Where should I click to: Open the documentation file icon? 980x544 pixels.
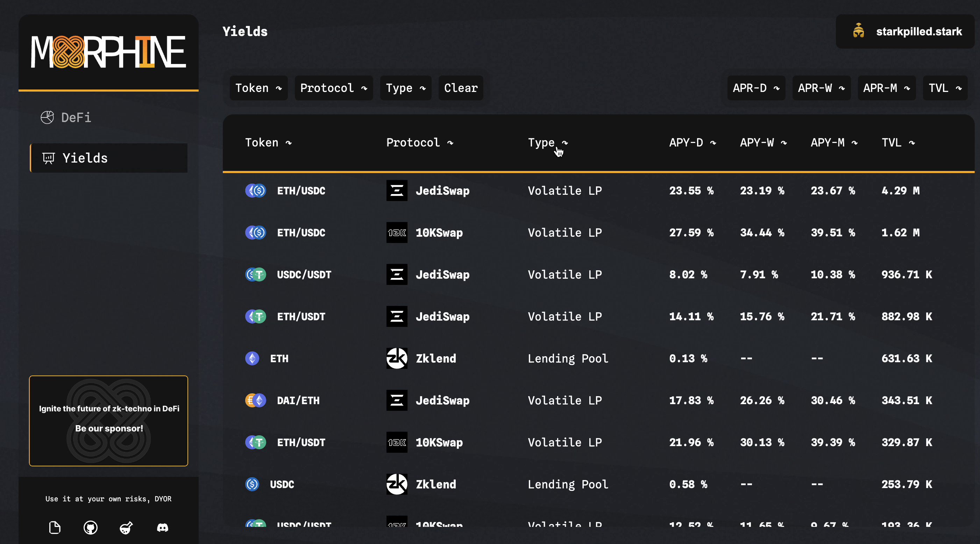(x=55, y=528)
